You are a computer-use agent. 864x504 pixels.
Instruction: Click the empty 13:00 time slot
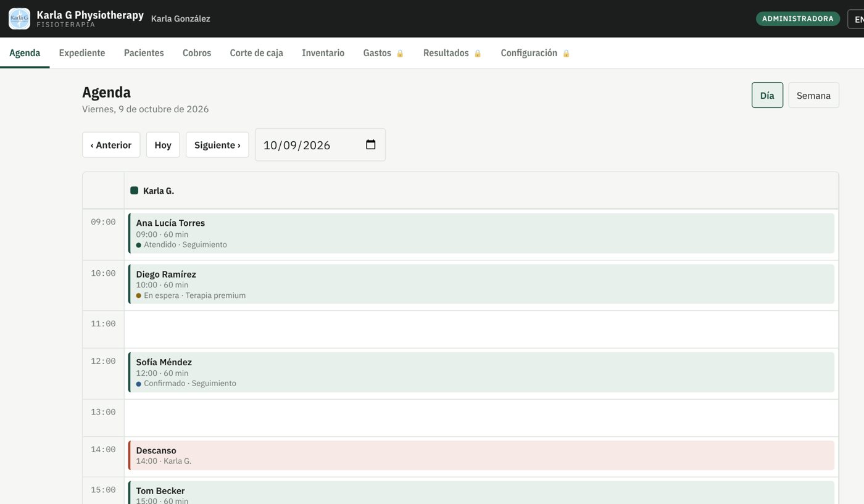tap(481, 418)
